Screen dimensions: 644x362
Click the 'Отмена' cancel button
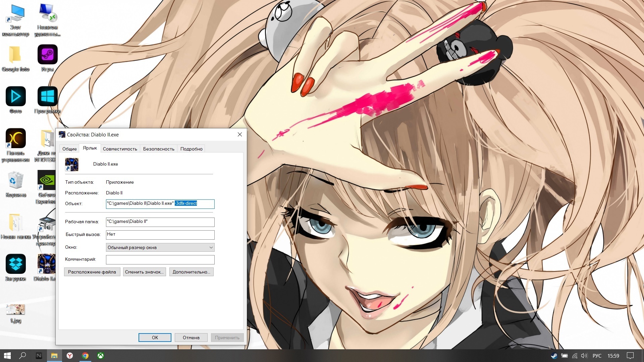point(191,338)
